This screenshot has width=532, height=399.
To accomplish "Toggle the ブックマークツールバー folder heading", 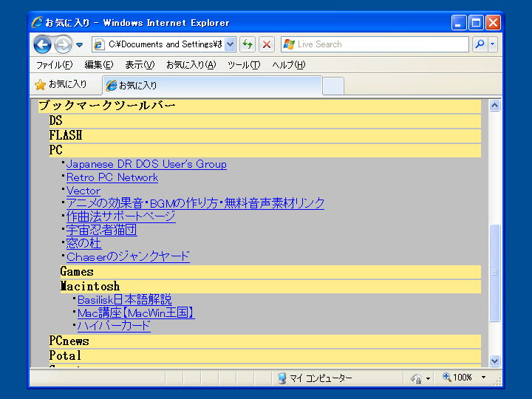I will (x=259, y=106).
